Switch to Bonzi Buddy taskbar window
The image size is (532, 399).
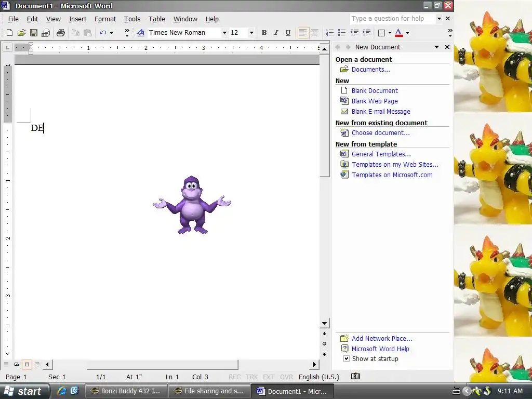click(126, 391)
